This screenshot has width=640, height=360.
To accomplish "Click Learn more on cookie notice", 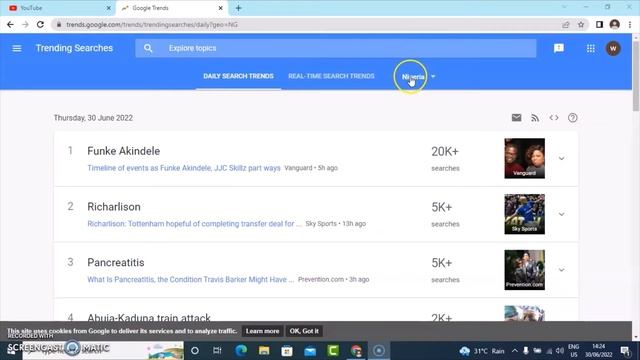I will coord(262,331).
